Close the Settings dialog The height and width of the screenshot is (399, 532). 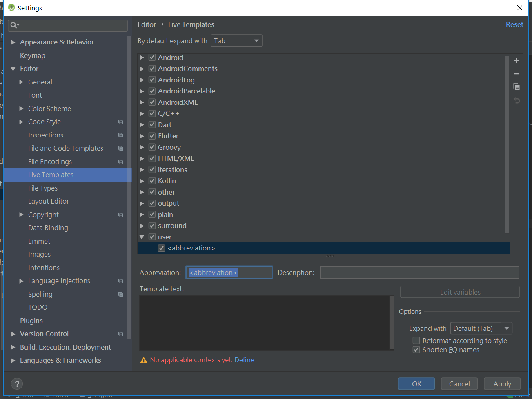click(519, 8)
